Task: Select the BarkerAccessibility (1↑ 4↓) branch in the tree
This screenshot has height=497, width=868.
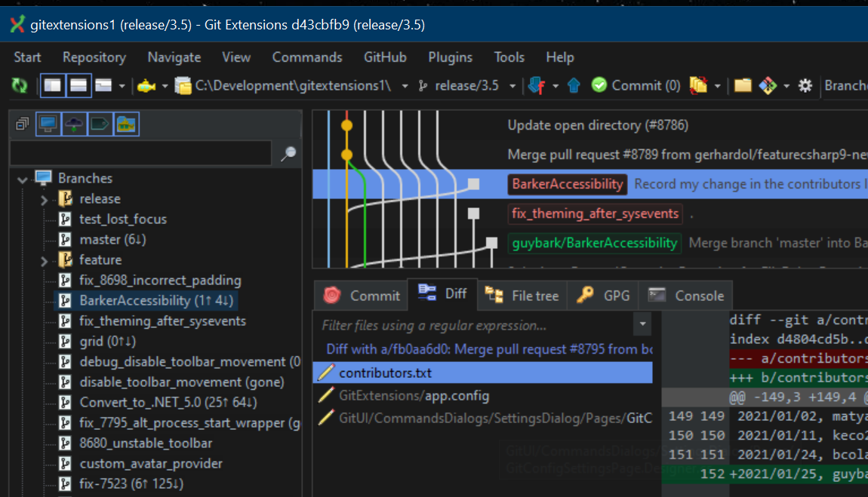Action: tap(156, 301)
